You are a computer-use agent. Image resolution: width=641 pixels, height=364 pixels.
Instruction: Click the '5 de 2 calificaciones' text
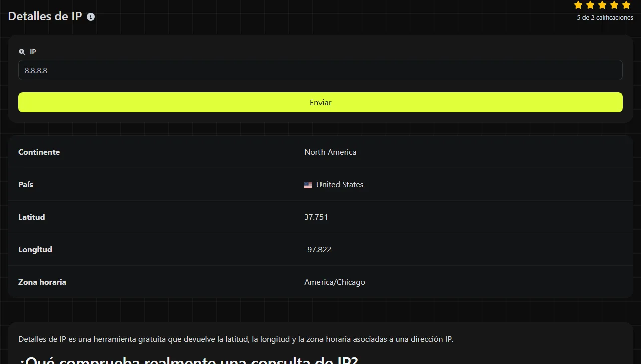point(605,18)
